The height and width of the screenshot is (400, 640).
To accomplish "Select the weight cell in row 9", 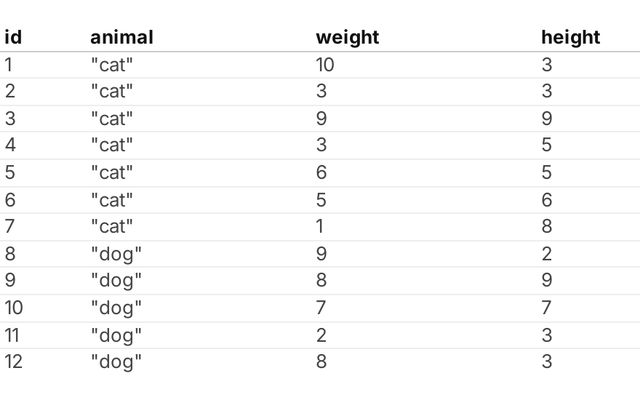I will pos(321,281).
